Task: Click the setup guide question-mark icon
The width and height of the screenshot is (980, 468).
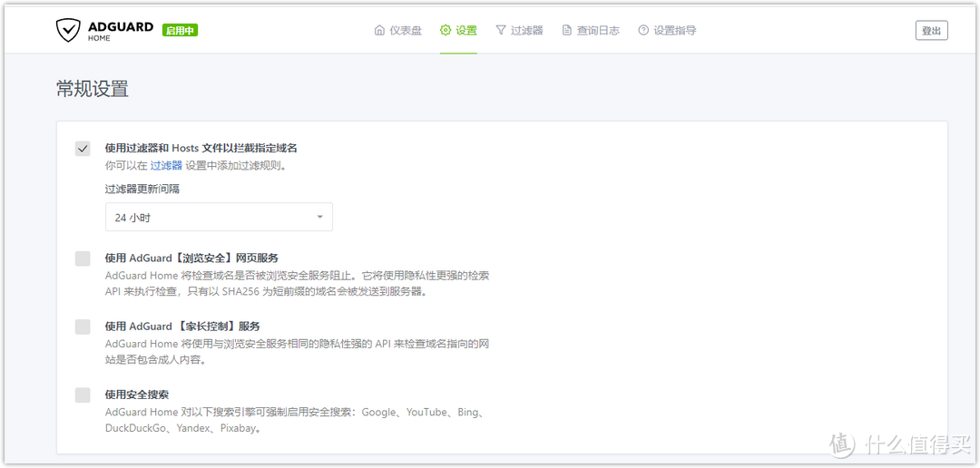Action: tap(643, 30)
